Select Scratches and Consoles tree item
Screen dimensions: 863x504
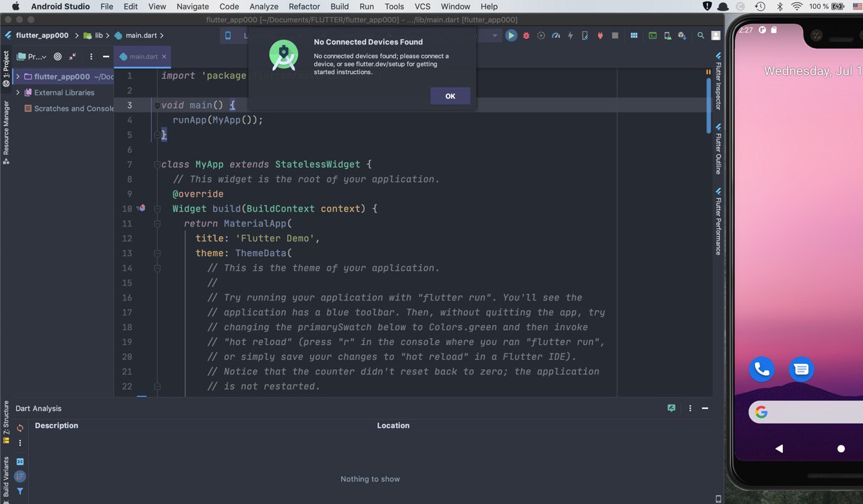(69, 108)
